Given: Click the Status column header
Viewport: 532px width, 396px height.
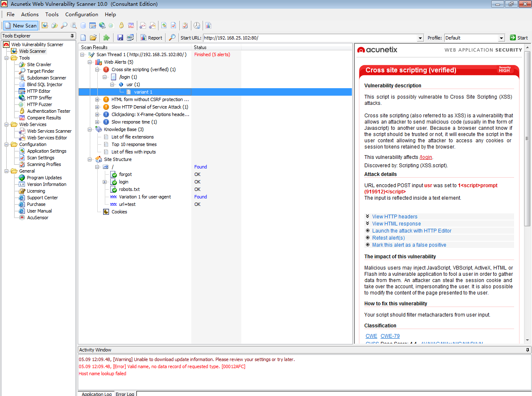Looking at the screenshot, I should pyautogui.click(x=216, y=47).
